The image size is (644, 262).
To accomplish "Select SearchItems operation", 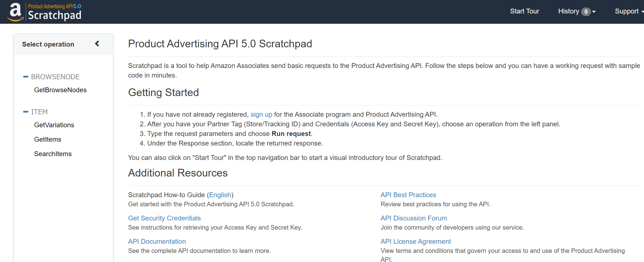I will (53, 154).
